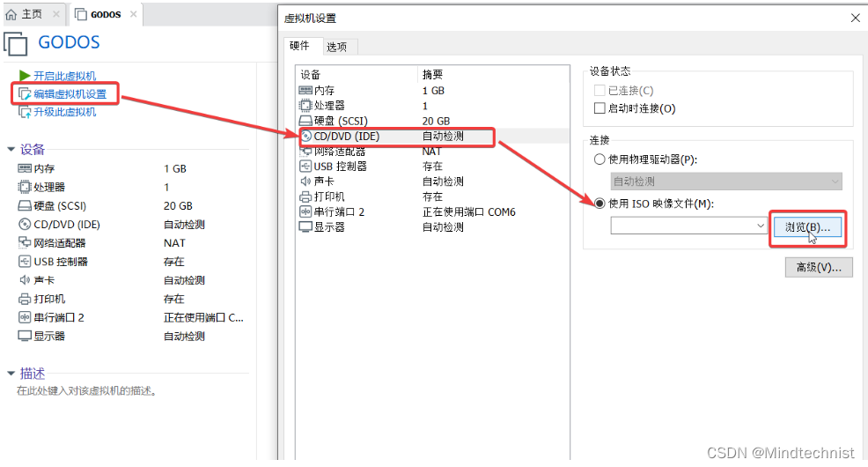
Task: Click the 升级此虚拟机 link
Action: pyautogui.click(x=65, y=112)
